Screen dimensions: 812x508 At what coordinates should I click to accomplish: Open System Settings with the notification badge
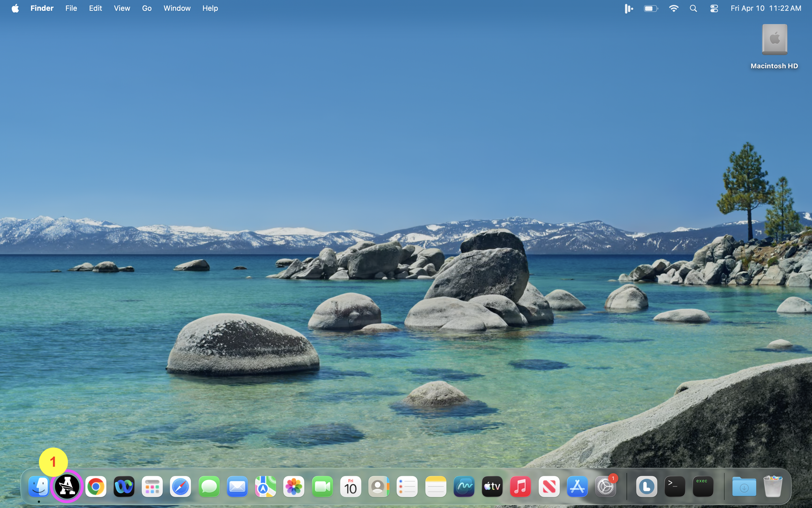point(605,486)
